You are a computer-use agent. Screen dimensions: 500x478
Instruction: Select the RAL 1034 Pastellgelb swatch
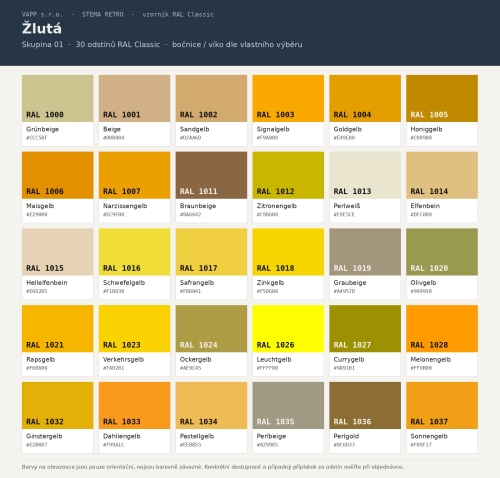click(x=211, y=417)
